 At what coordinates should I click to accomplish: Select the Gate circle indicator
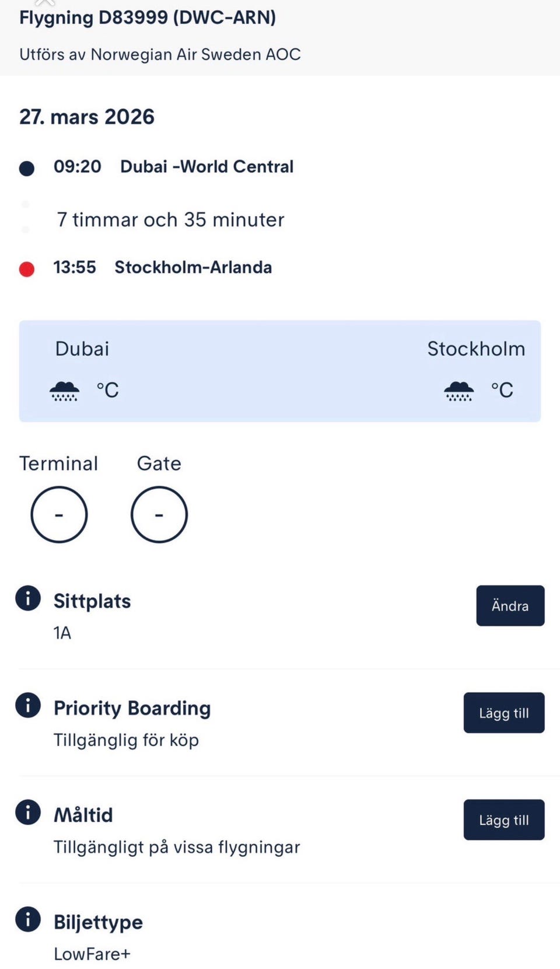click(x=159, y=515)
